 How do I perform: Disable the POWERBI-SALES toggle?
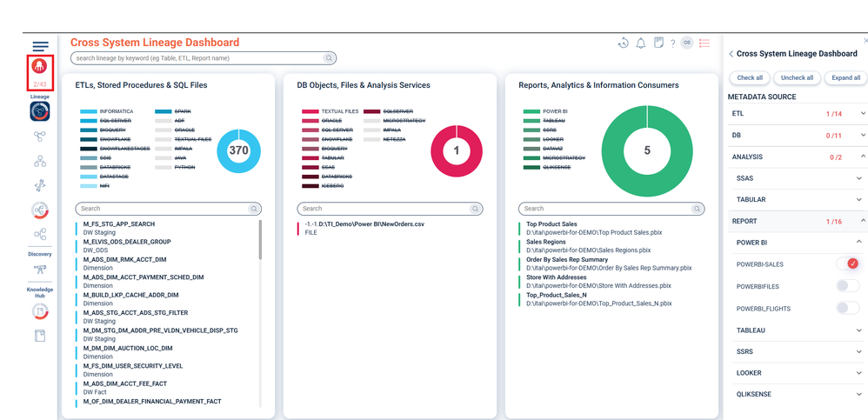click(x=847, y=263)
